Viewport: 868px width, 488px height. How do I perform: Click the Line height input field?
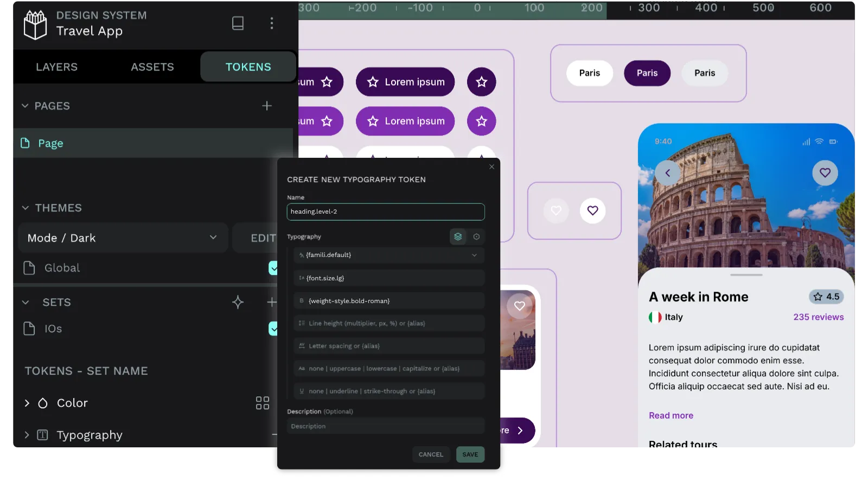click(389, 323)
